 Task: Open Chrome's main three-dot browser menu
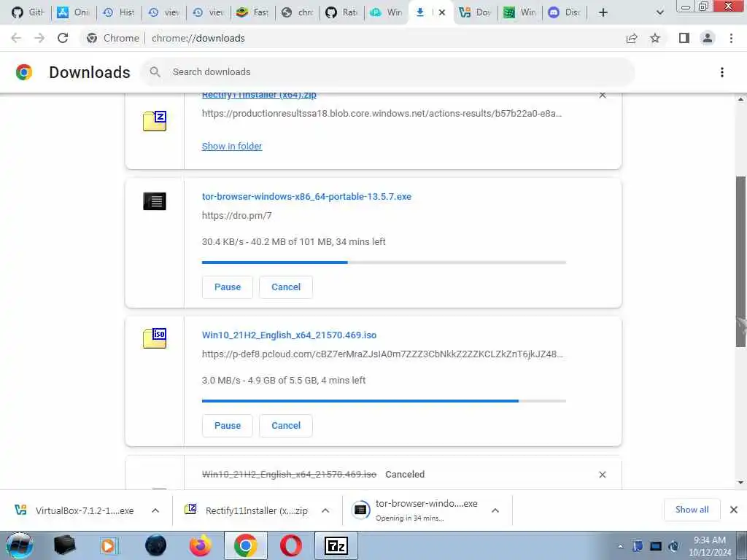(731, 38)
